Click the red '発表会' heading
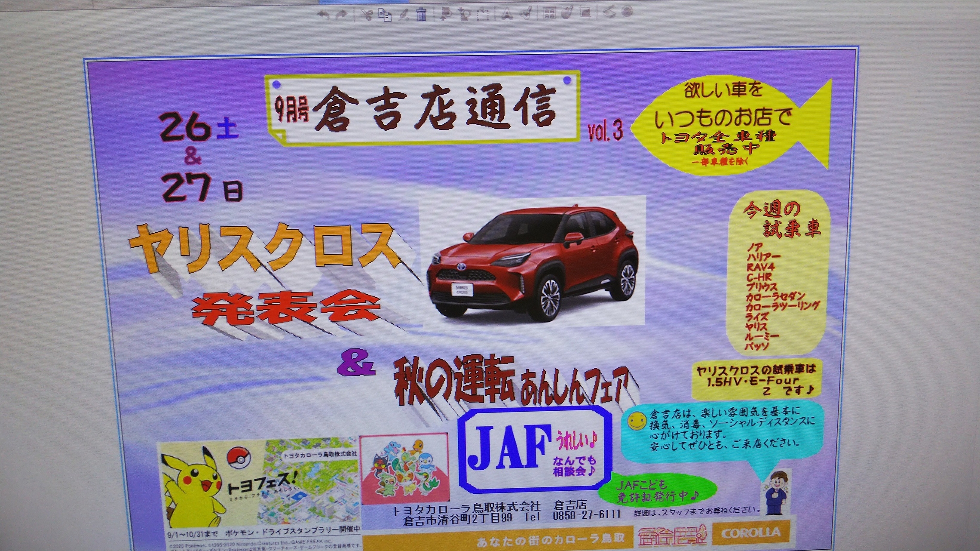 click(286, 308)
